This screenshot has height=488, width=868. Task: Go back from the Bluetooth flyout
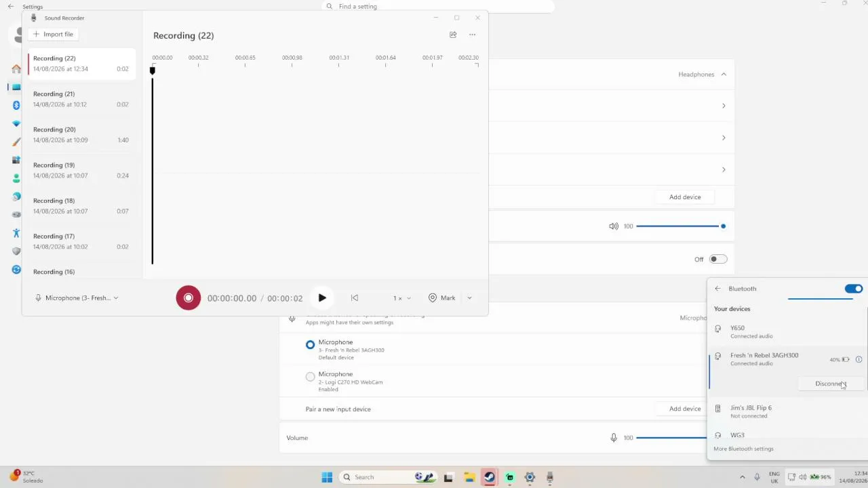(x=717, y=289)
